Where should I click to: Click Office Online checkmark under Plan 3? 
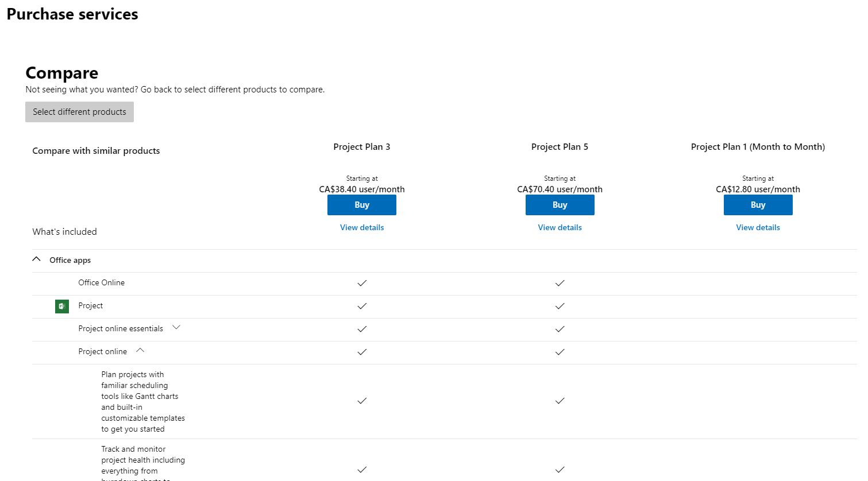pyautogui.click(x=362, y=283)
